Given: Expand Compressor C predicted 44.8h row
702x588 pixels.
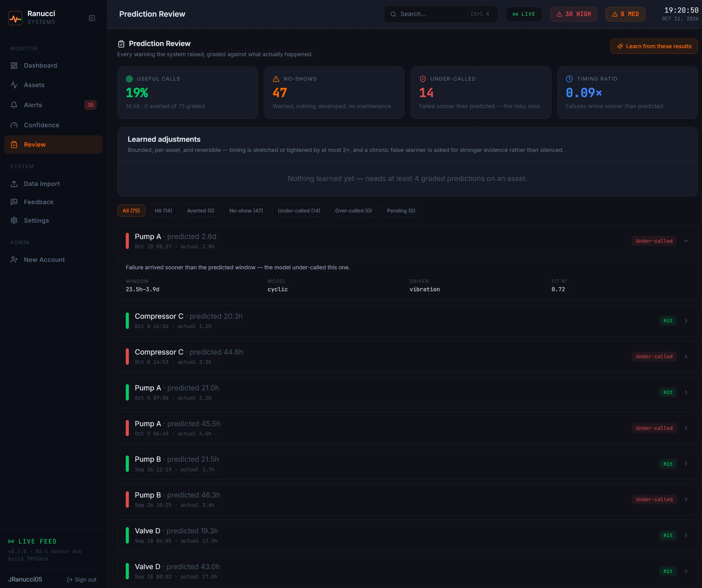Looking at the screenshot, I should [x=408, y=356].
